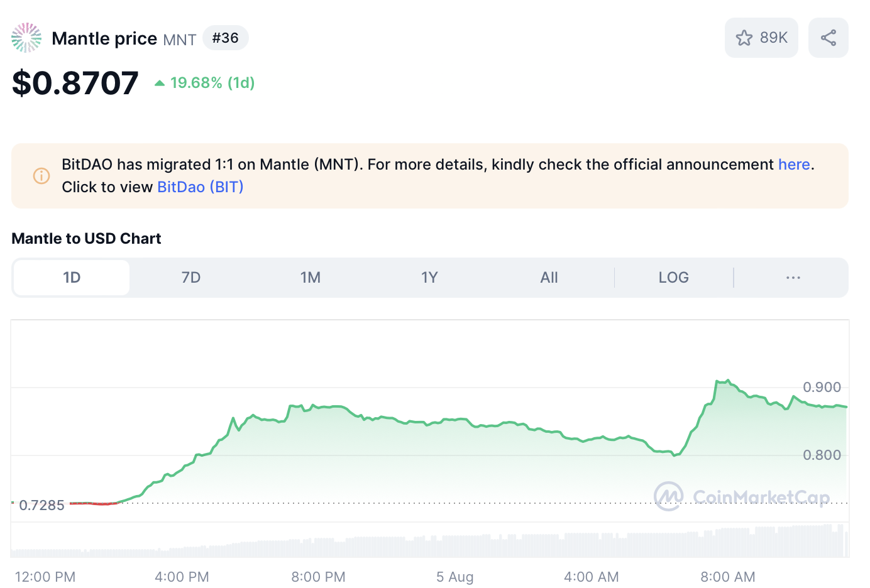This screenshot has width=870, height=588.
Task: Click the Mantle logo icon
Action: click(26, 38)
